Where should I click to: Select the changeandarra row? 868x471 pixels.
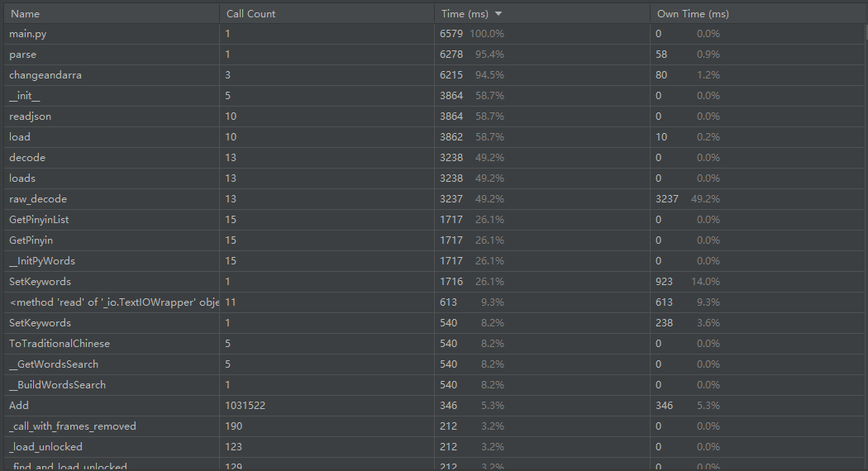pos(434,74)
